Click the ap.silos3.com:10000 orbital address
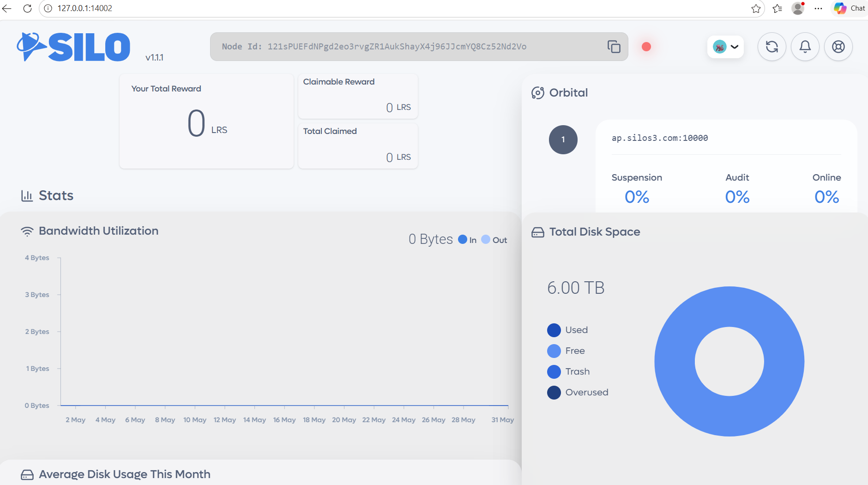868x485 pixels. 660,138
